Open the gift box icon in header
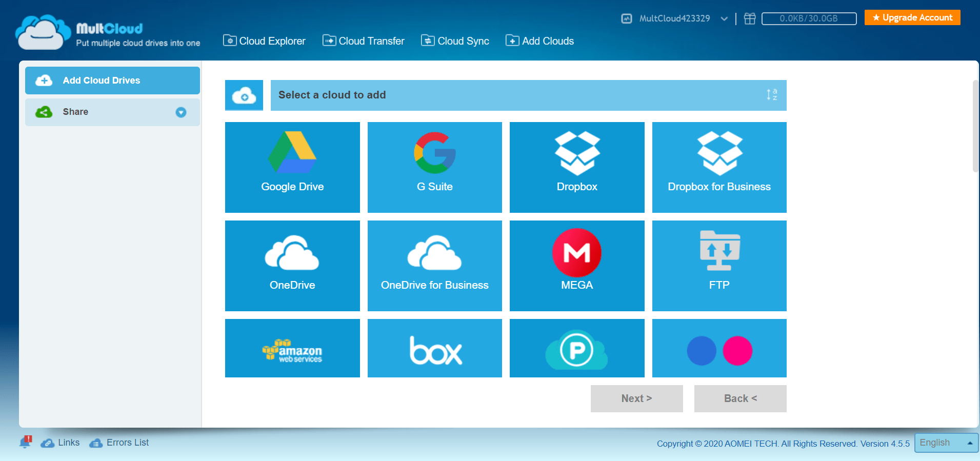The height and width of the screenshot is (461, 980). point(750,19)
